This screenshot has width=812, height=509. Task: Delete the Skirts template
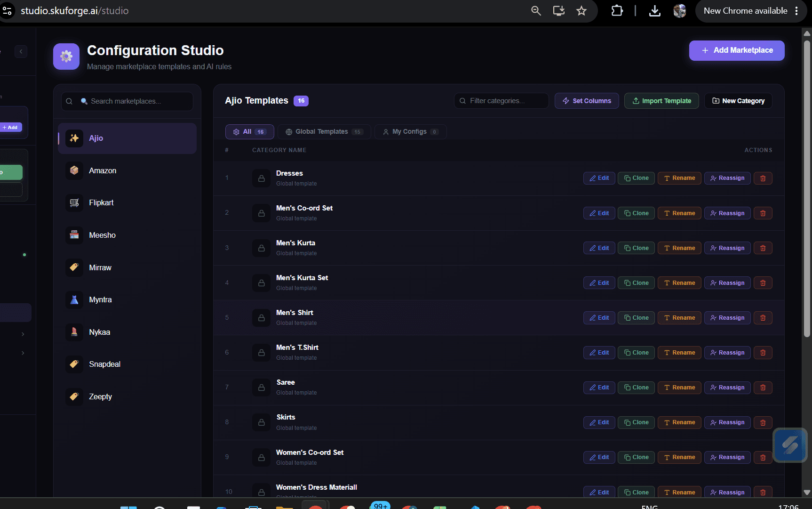point(763,422)
